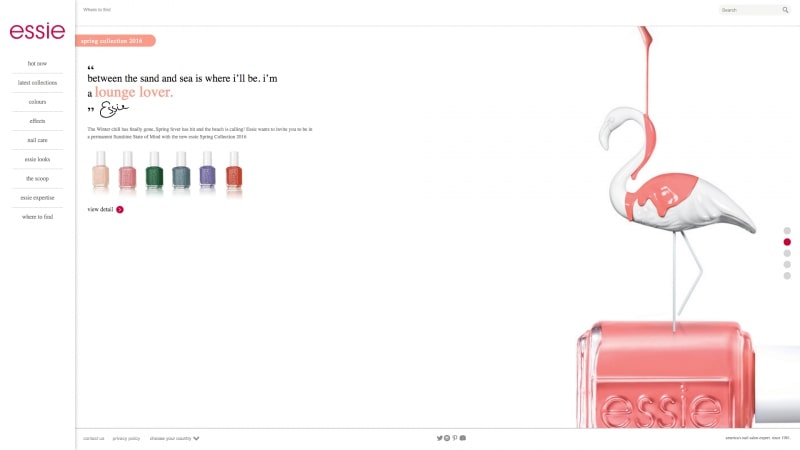Viewport: 800px width, 450px height.
Task: Click the Instagram camera icon in footer
Action: 463,438
